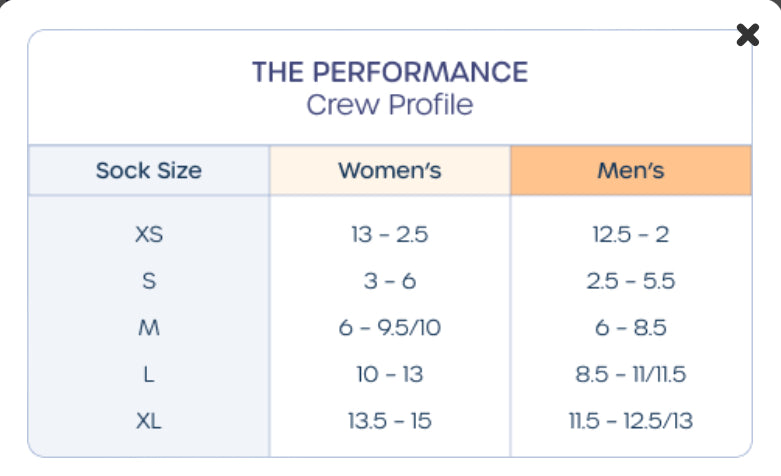Click Women's L range 10 – 13
The image size is (781, 476).
389,374
